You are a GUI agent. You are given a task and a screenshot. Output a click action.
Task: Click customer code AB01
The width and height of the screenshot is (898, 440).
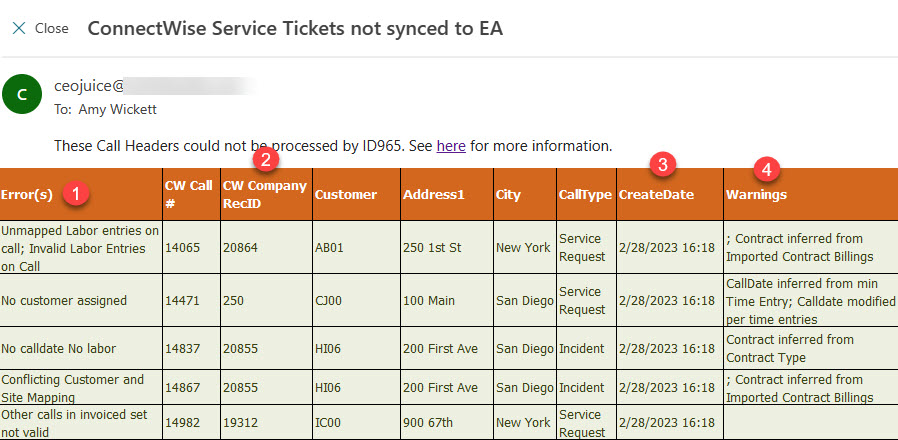point(328,248)
